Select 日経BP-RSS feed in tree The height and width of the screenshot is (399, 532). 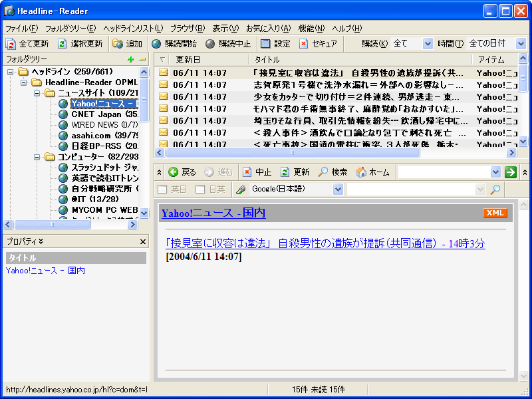point(105,146)
